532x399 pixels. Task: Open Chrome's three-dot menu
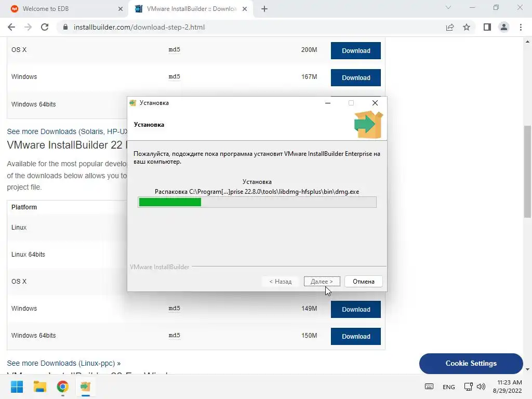pos(521,27)
